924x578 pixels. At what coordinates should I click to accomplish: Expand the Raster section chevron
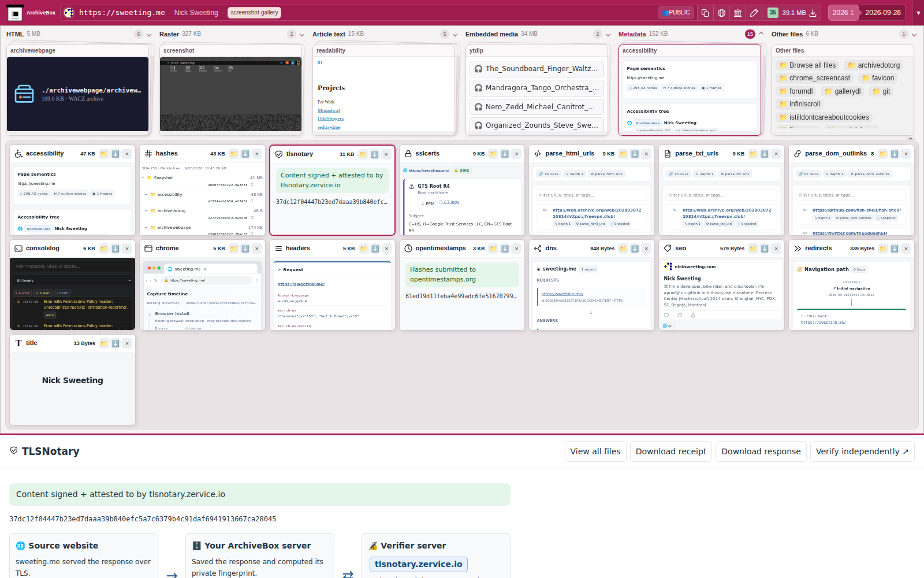[x=302, y=35]
